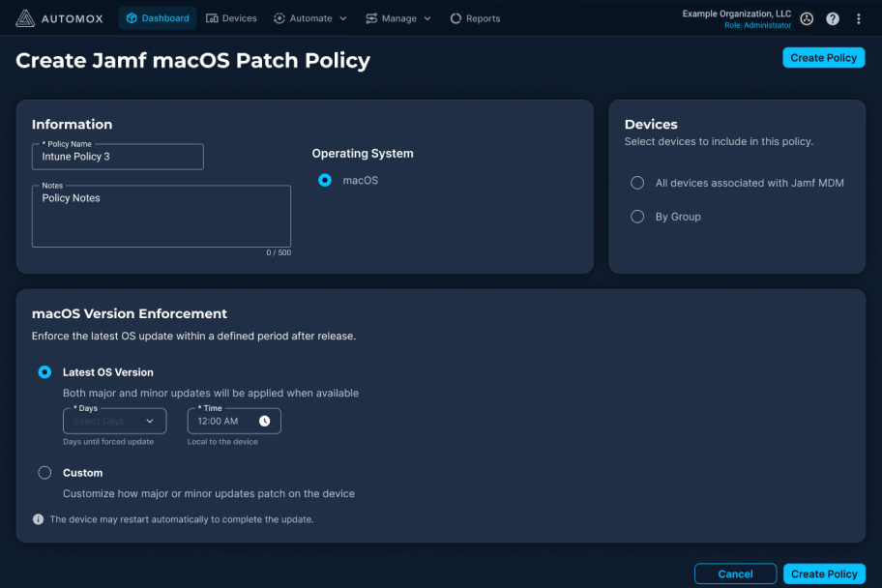Click the Reports refresh-circle icon

tap(456, 18)
